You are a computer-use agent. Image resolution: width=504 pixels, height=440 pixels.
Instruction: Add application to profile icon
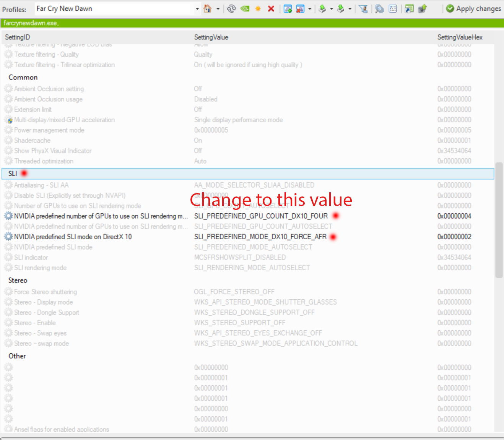(x=288, y=8)
